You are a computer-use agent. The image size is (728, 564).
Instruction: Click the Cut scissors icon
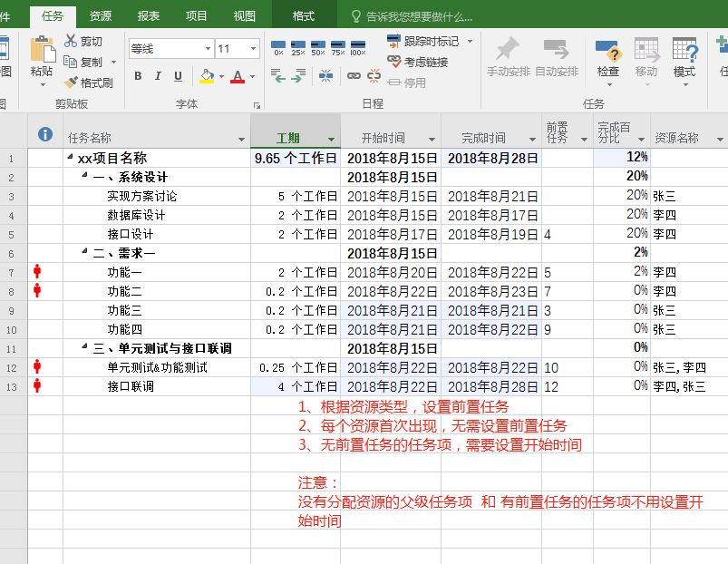[71, 41]
